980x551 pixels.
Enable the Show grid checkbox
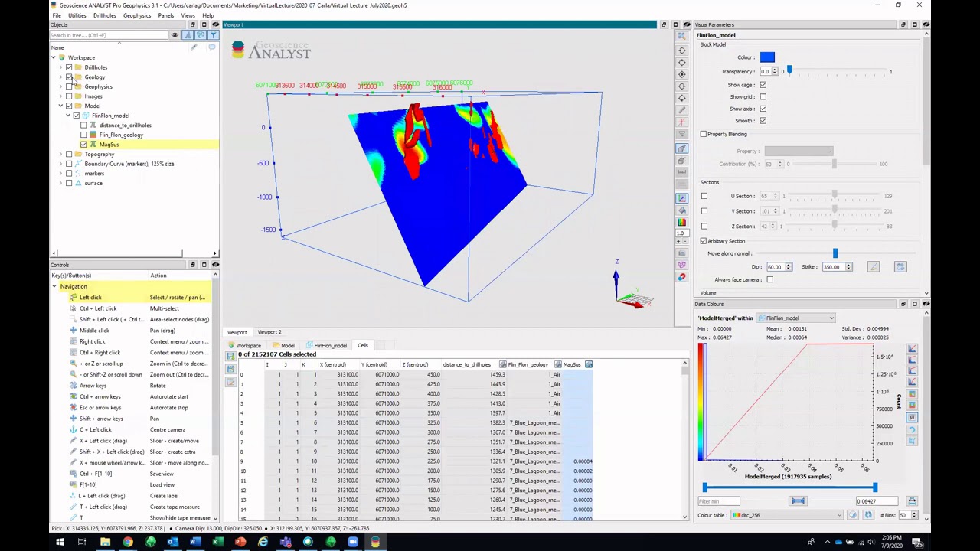pyautogui.click(x=763, y=97)
